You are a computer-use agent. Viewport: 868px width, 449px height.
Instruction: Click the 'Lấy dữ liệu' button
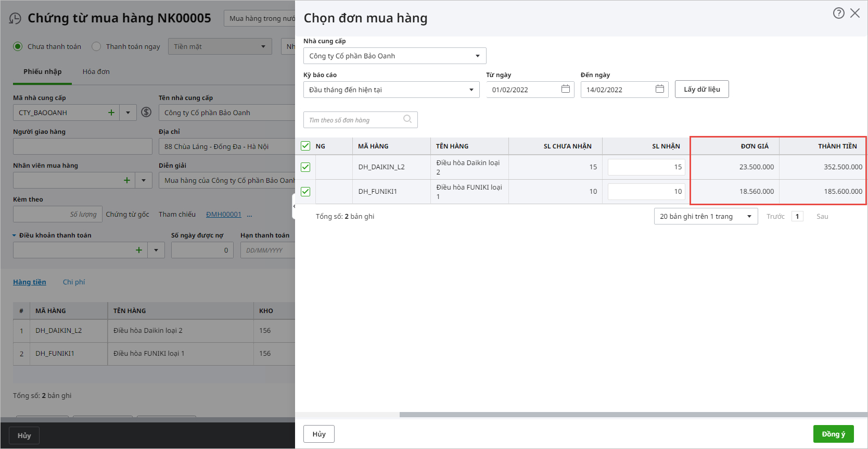[x=701, y=89]
